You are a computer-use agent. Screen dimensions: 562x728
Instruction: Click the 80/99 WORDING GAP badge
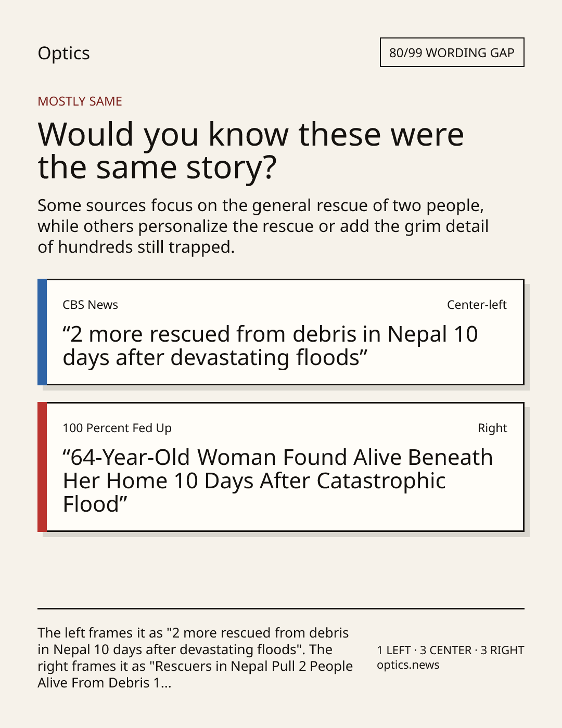(x=452, y=53)
